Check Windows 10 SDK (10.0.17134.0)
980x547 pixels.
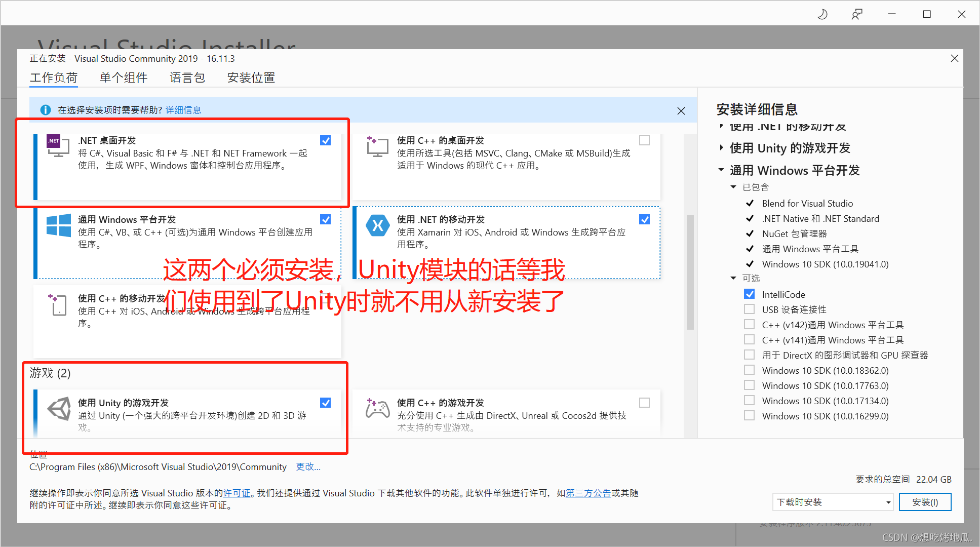pyautogui.click(x=750, y=400)
